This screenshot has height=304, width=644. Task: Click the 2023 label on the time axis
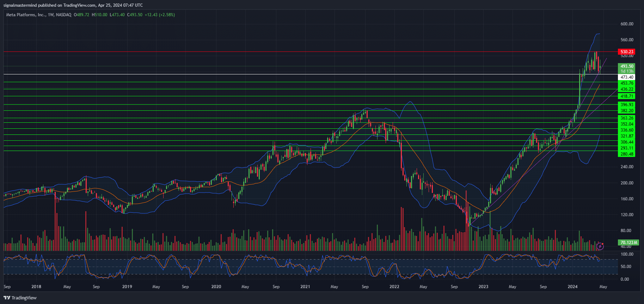483,287
